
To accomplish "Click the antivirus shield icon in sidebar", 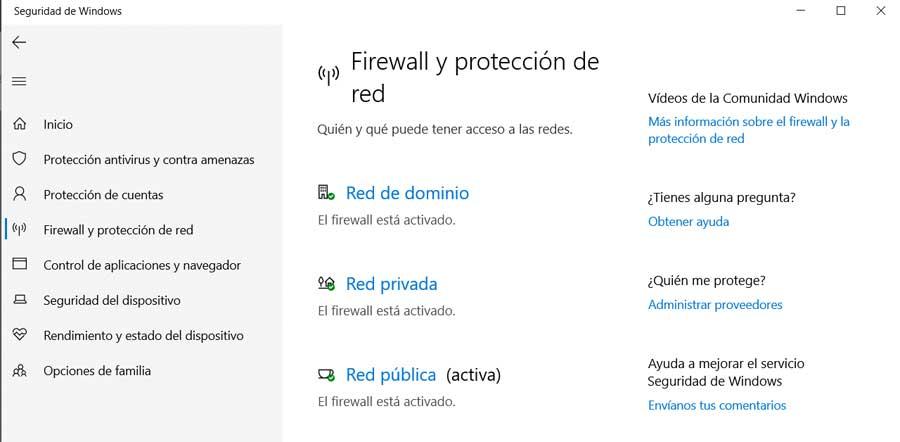I will click(x=20, y=159).
